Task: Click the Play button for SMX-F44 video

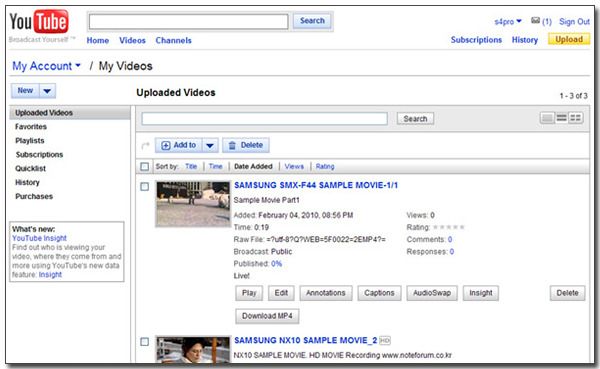Action: 249,293
